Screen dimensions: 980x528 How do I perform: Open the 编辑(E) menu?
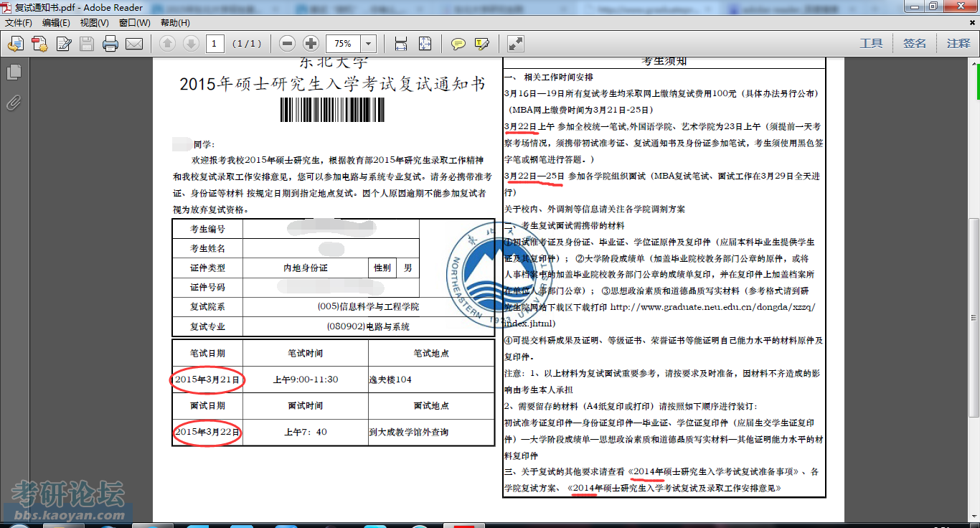(56, 23)
